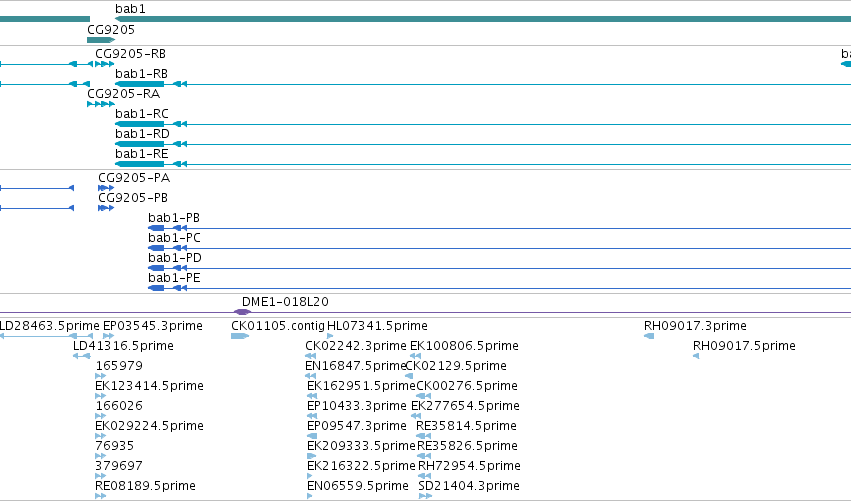
Task: Select the CK02242.3prime EST label
Action: pyautogui.click(x=355, y=346)
